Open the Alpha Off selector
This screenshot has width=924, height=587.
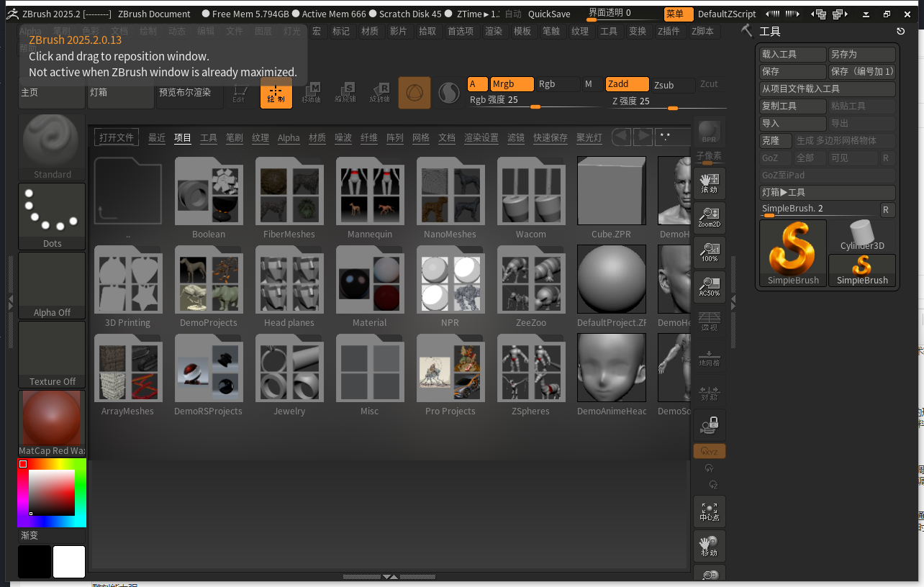52,284
